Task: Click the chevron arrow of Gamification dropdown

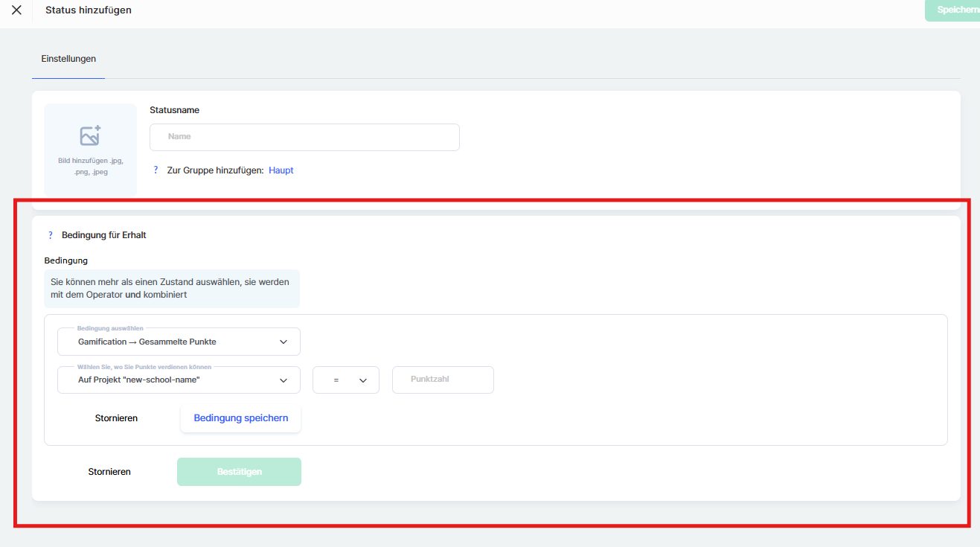Action: click(x=284, y=342)
